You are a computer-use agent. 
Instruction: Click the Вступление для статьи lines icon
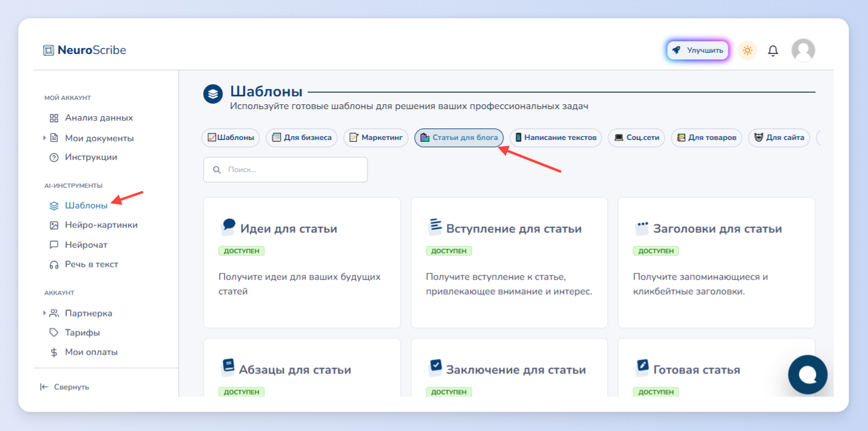[435, 227]
